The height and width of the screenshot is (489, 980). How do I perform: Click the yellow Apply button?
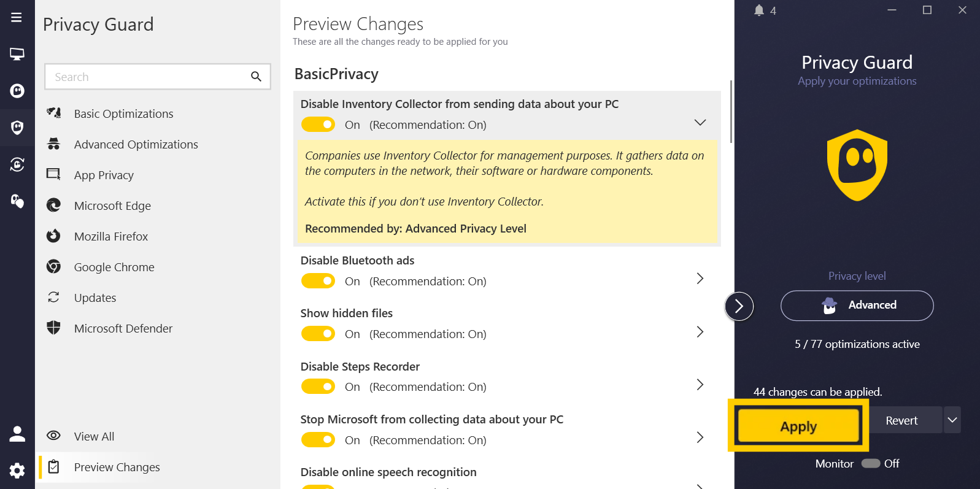point(798,426)
